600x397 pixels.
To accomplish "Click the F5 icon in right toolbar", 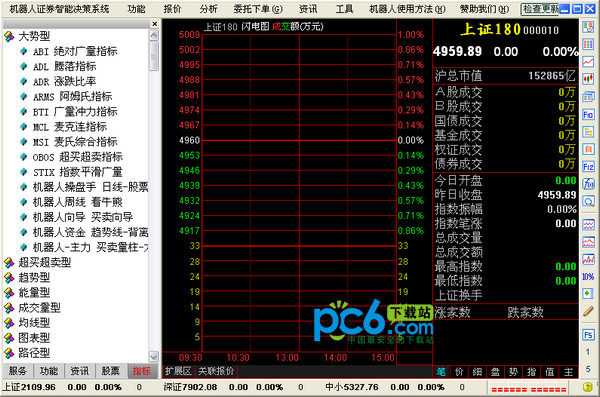I will point(588,335).
